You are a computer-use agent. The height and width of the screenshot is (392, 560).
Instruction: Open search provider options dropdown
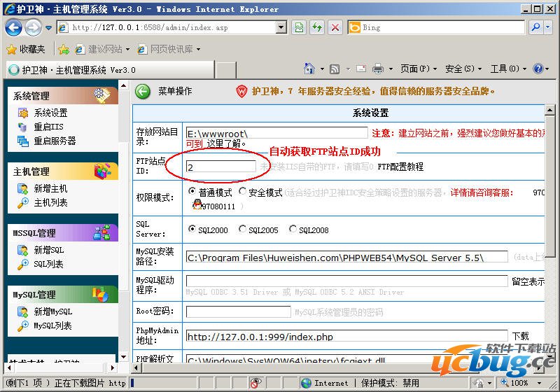(548, 27)
